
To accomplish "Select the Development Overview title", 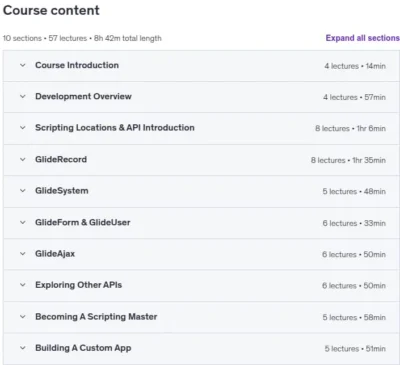I will [83, 97].
